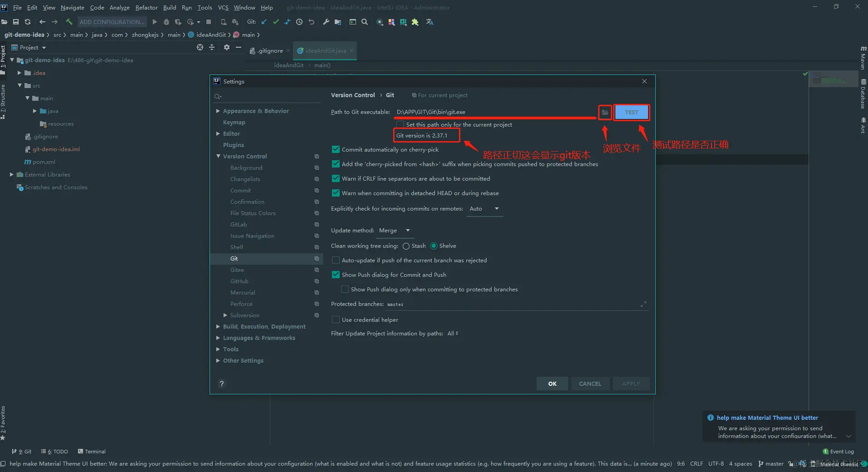
Task: Expand the Editor settings section
Action: tap(218, 133)
